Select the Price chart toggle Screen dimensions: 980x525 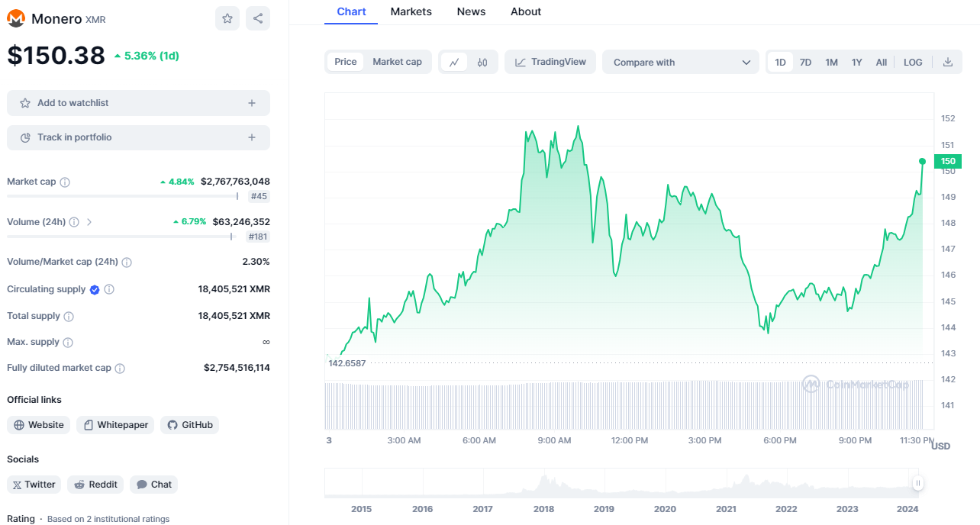(346, 62)
